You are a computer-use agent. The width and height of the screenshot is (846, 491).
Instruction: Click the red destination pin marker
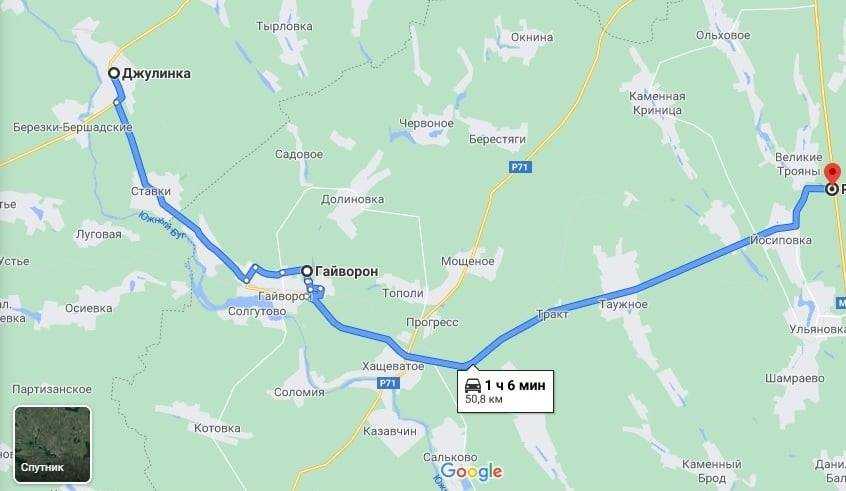pos(833,172)
